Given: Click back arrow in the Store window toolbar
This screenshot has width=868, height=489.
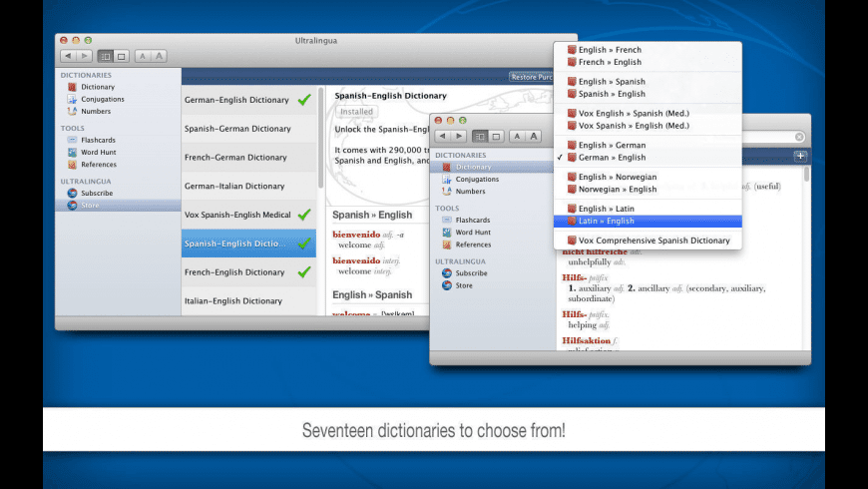Looking at the screenshot, I should click(x=68, y=56).
